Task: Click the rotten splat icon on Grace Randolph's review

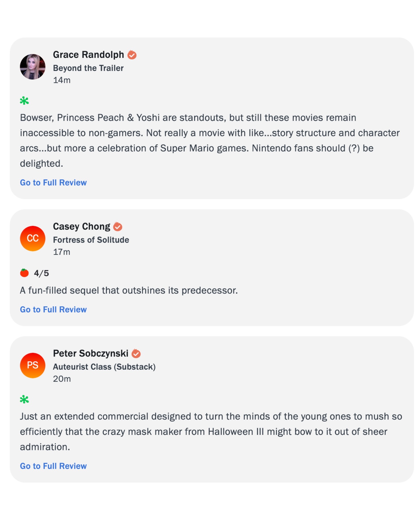Action: click(24, 101)
